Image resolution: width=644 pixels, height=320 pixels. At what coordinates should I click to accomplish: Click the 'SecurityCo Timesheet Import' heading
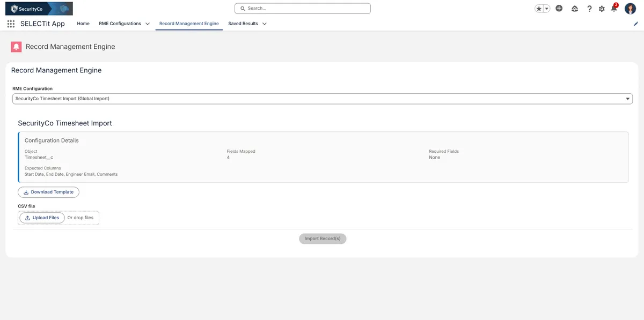click(65, 123)
